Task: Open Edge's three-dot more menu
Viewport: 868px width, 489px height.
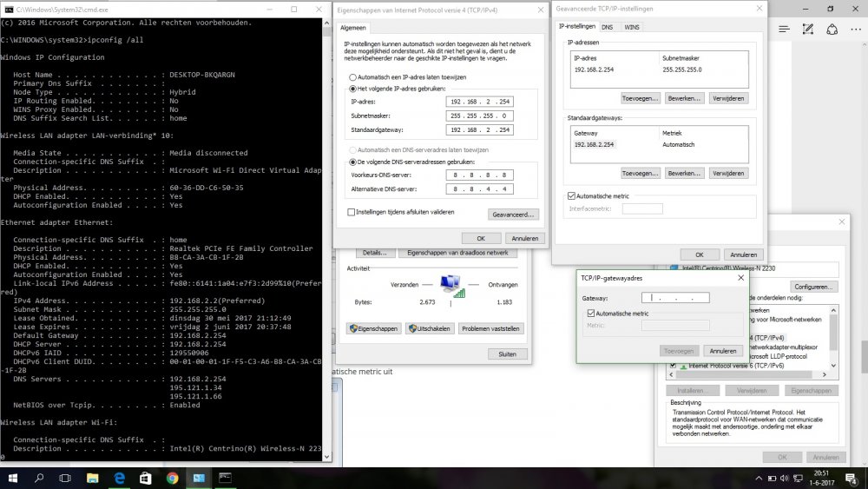Action: pyautogui.click(x=856, y=29)
